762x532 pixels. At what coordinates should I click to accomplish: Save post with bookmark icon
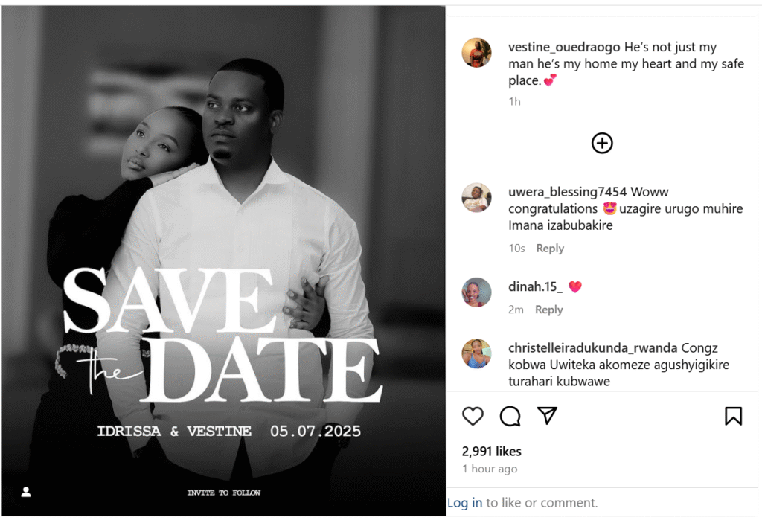pos(733,417)
